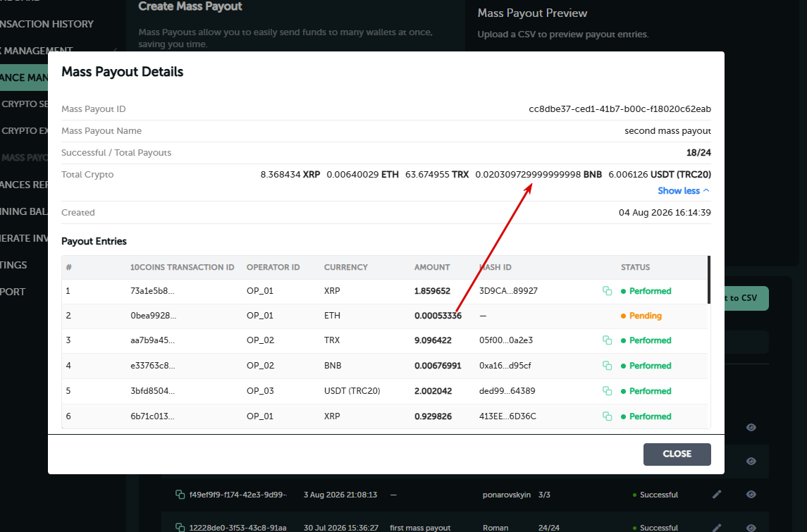The width and height of the screenshot is (807, 532).
Task: Copy hash ID of USDT (TRC20) entry 5
Action: pyautogui.click(x=608, y=391)
